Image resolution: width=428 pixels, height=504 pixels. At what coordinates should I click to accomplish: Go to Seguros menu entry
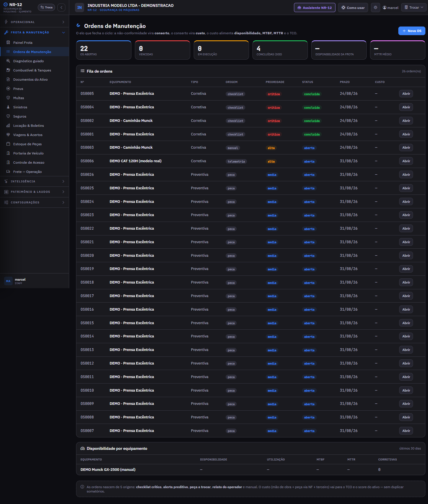point(35,116)
